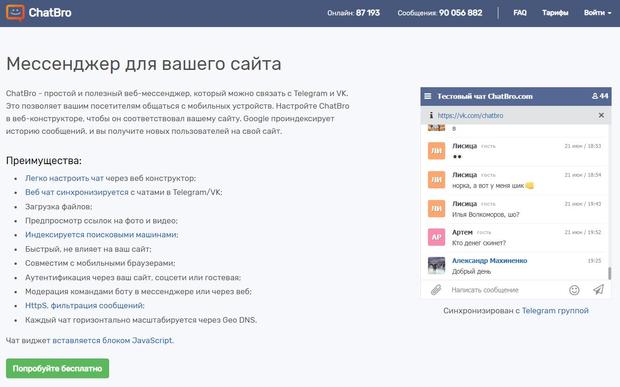Attach a file with the paperclip icon
Image resolution: width=620 pixels, height=387 pixels.
tap(436, 290)
